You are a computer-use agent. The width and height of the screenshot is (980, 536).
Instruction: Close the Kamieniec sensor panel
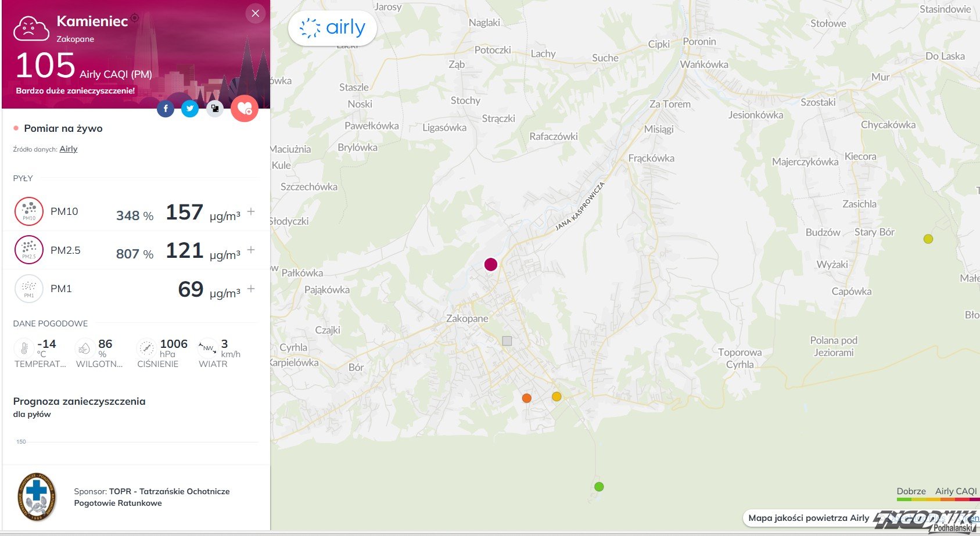tap(255, 13)
